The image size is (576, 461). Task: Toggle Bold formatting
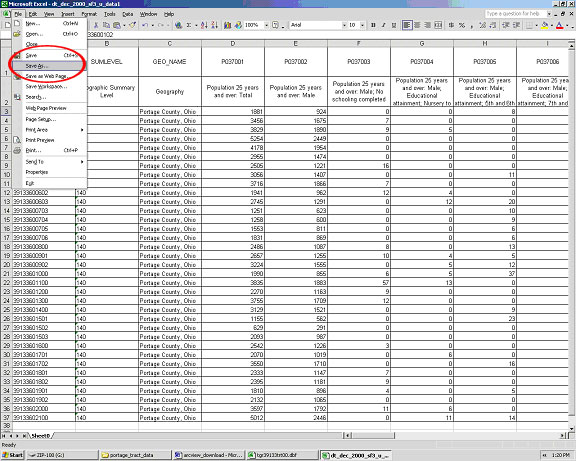[x=373, y=25]
